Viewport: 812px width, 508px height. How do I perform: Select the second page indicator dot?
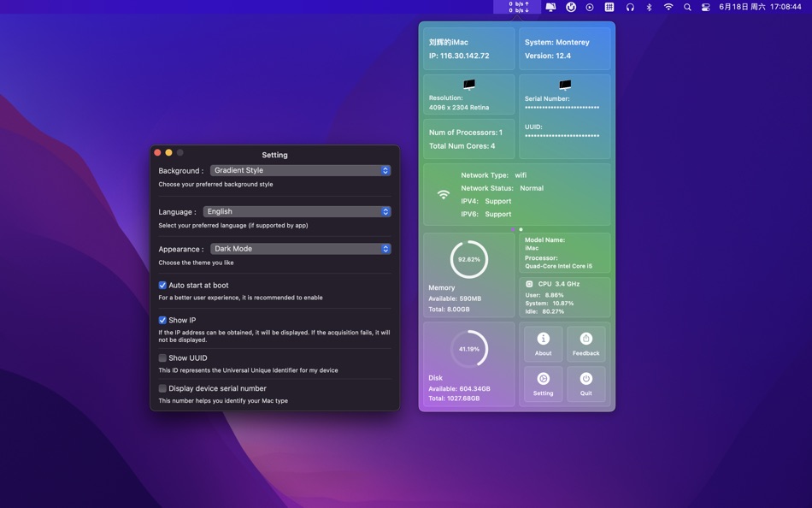[521, 229]
